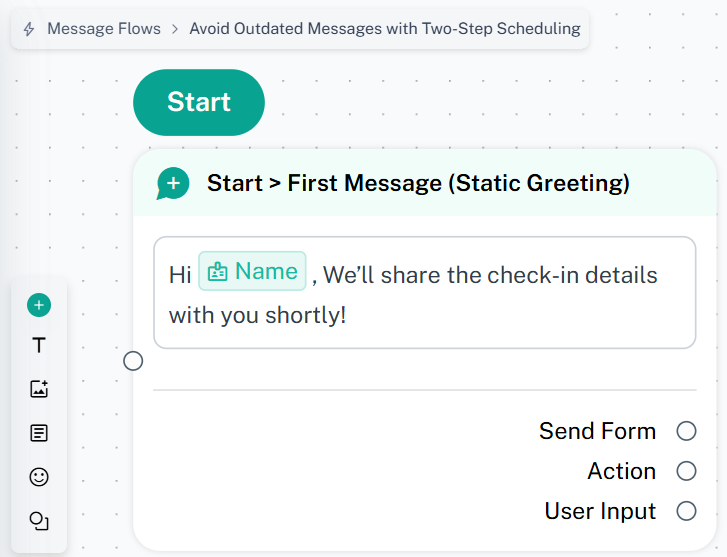Click the First Message (Static Greeting) header title
Screen dimensions: 727x557
tap(418, 183)
